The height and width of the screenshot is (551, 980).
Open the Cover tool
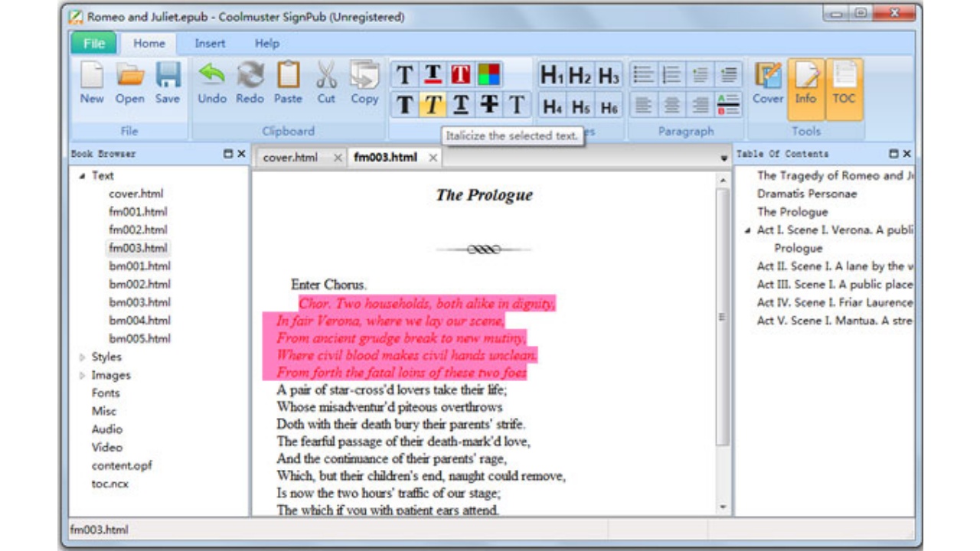[x=767, y=83]
